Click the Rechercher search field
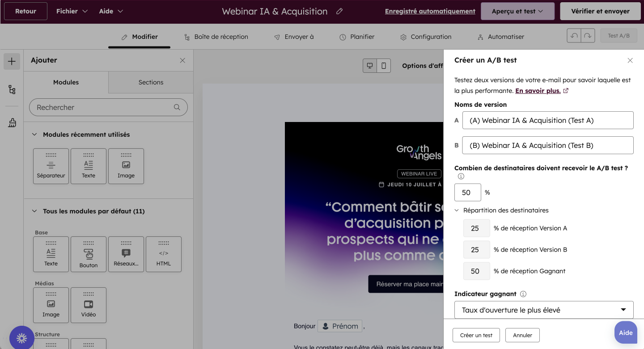644x349 pixels. (x=108, y=107)
